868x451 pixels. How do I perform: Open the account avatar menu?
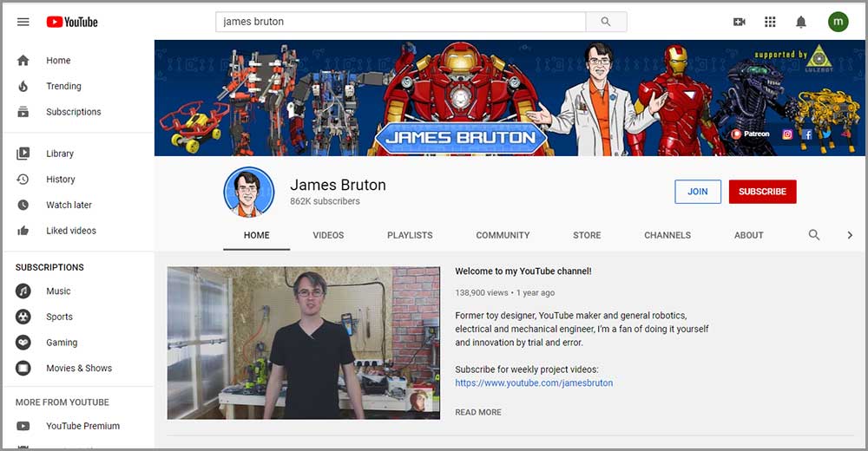point(838,22)
